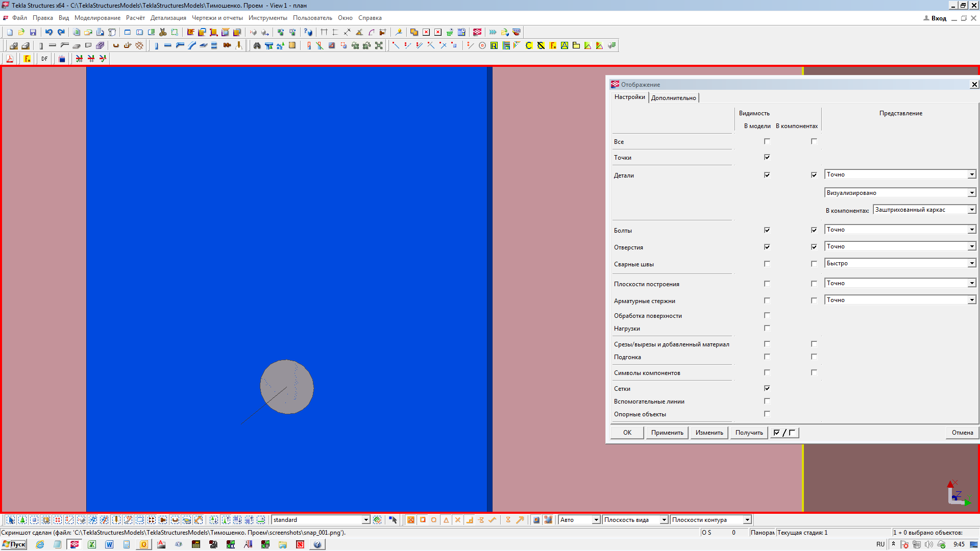This screenshot has height=551, width=980.
Task: Uncheck the Сетки visibility checkbox
Action: coord(767,388)
